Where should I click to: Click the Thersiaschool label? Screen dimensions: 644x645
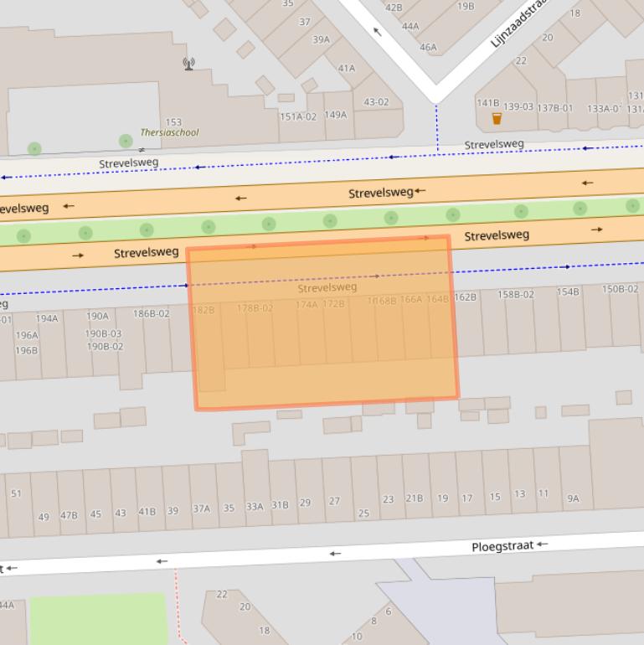tap(169, 132)
